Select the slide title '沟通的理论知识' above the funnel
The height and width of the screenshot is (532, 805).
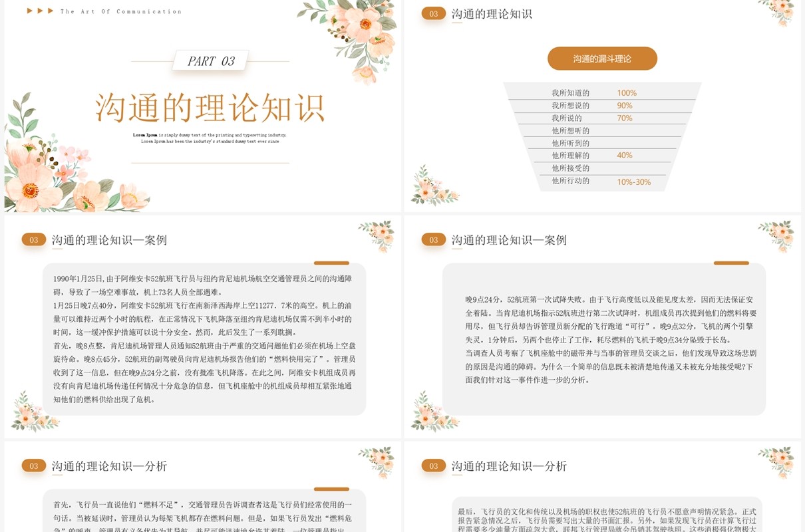[x=492, y=14]
